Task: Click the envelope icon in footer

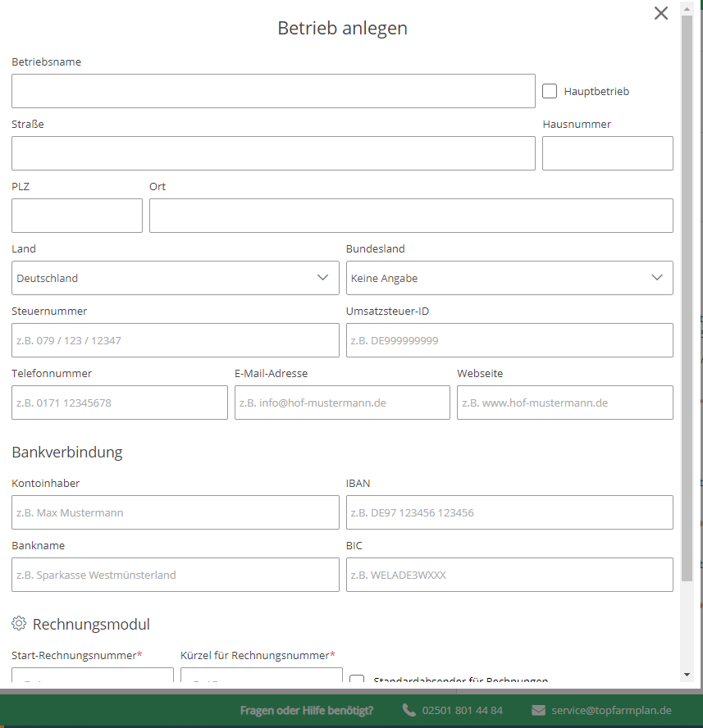Action: pyautogui.click(x=538, y=710)
